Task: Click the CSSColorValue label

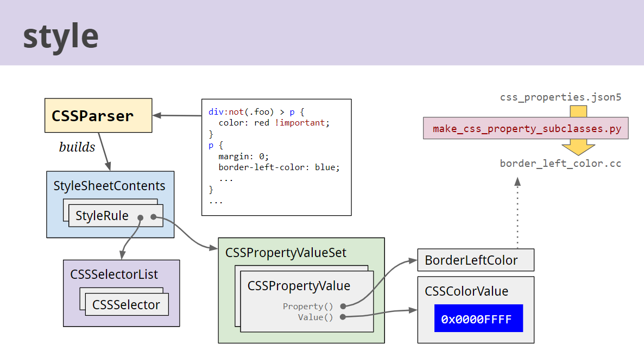Action: (466, 291)
